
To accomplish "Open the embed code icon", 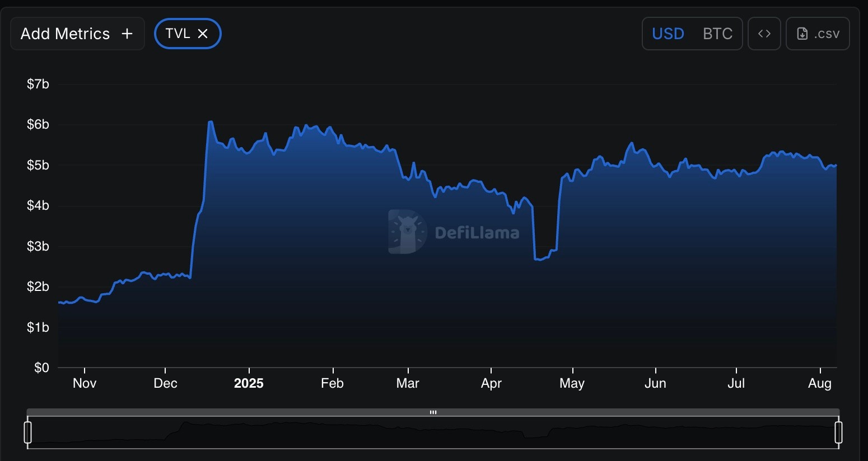I will [764, 34].
